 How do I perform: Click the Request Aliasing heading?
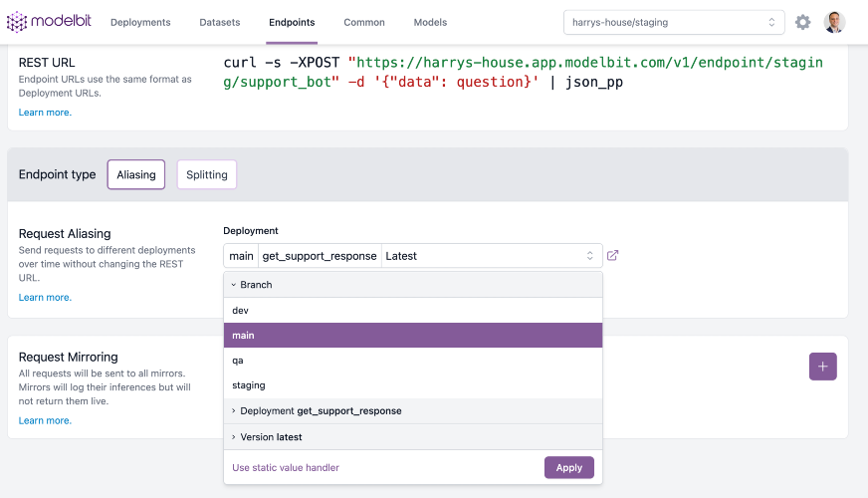pyautogui.click(x=65, y=234)
